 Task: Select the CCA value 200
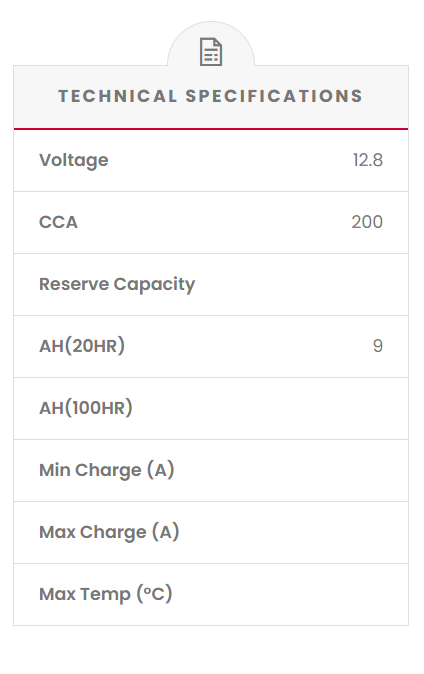coord(367,222)
